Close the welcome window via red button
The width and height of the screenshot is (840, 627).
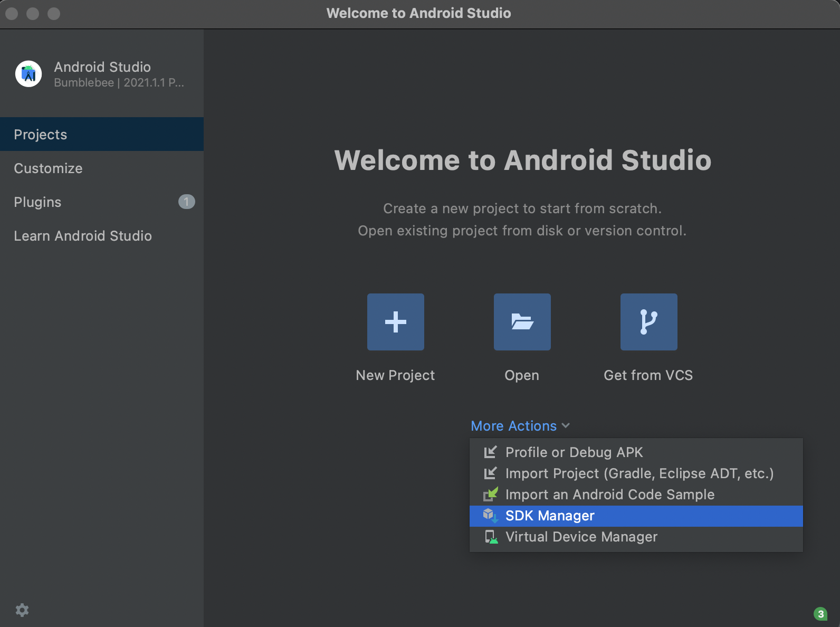tap(12, 13)
